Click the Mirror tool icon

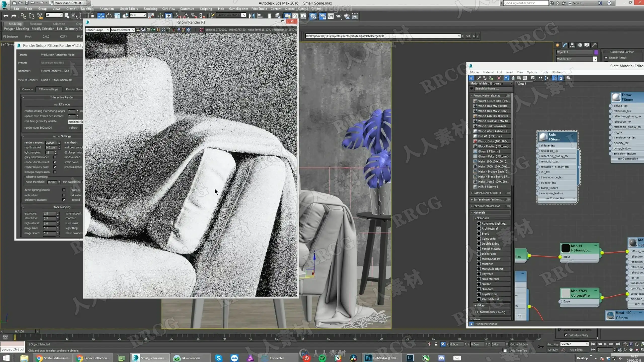coord(251,16)
